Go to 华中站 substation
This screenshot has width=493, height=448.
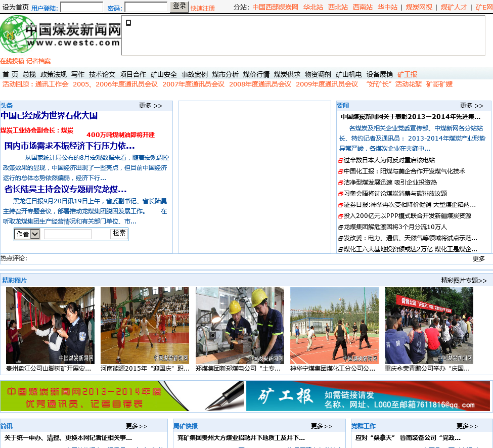(x=387, y=7)
